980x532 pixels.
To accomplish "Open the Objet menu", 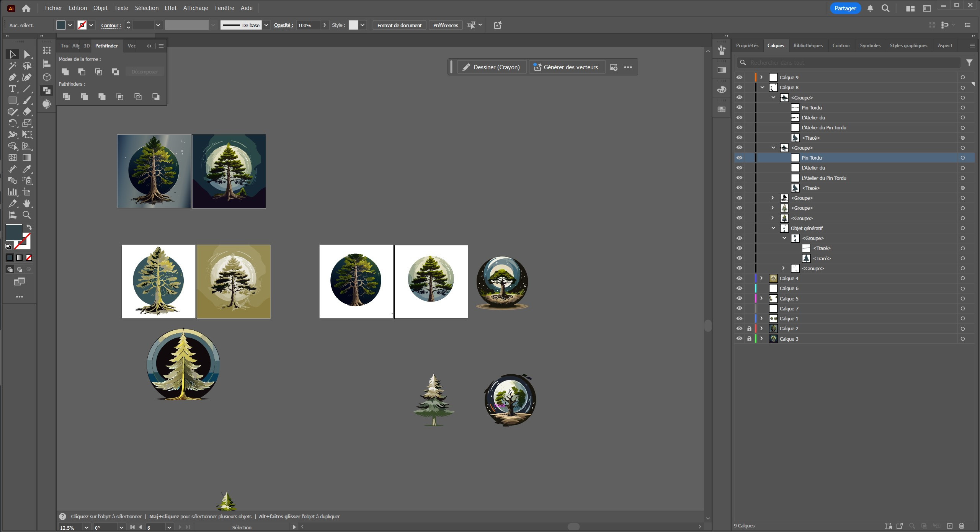I will 100,8.
